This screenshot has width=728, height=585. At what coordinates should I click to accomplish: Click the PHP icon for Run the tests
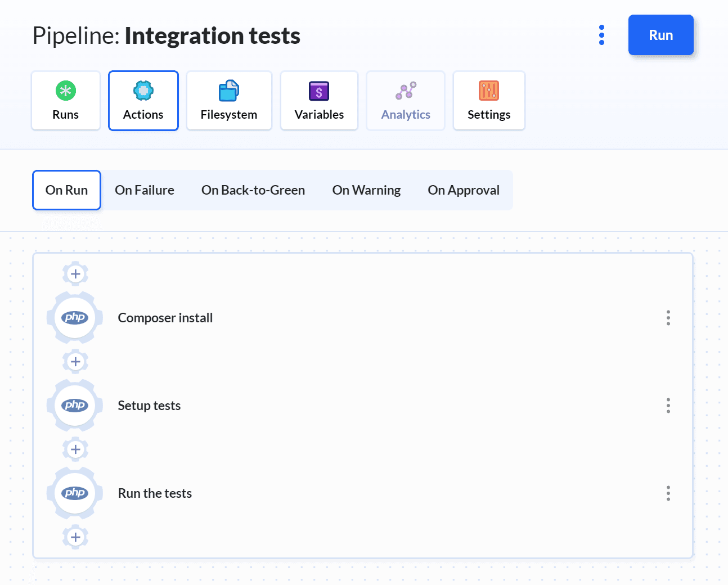[x=75, y=493]
